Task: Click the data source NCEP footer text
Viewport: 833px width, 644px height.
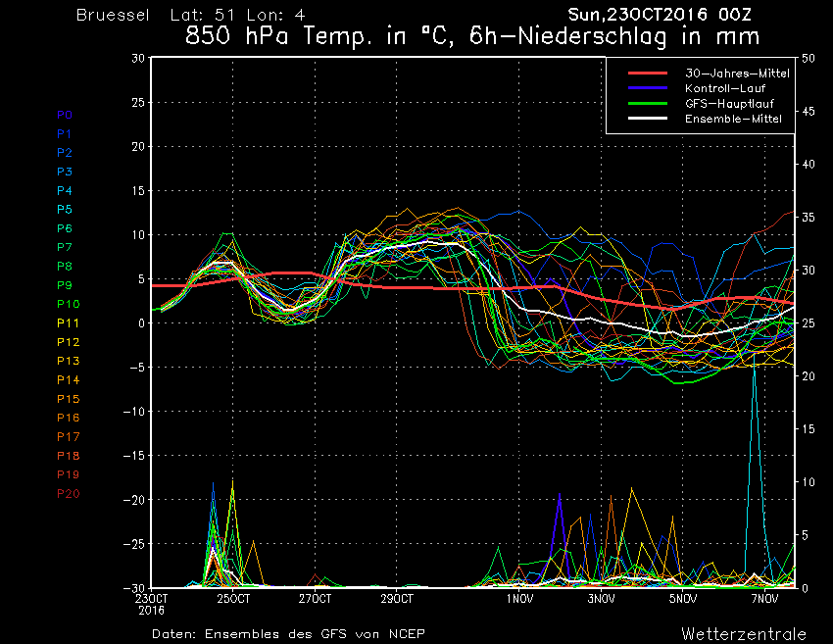Action: (288, 634)
